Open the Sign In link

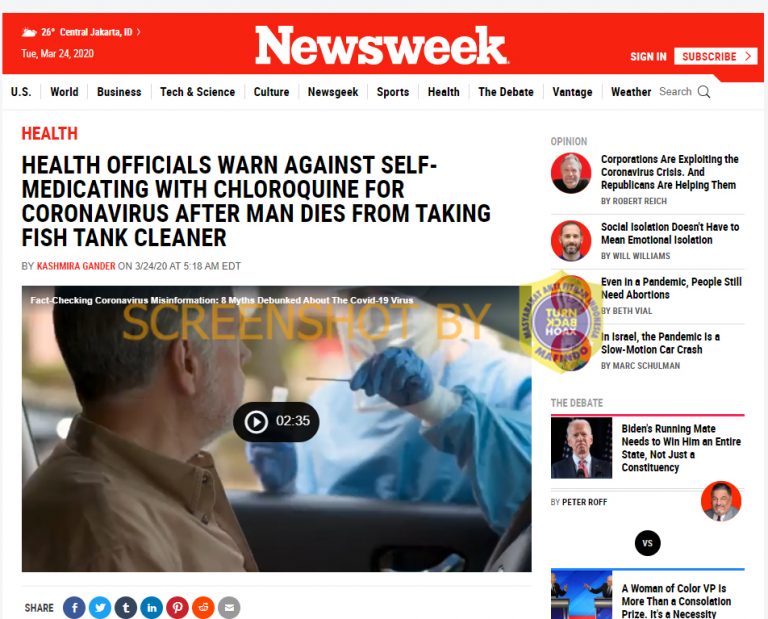coord(648,57)
